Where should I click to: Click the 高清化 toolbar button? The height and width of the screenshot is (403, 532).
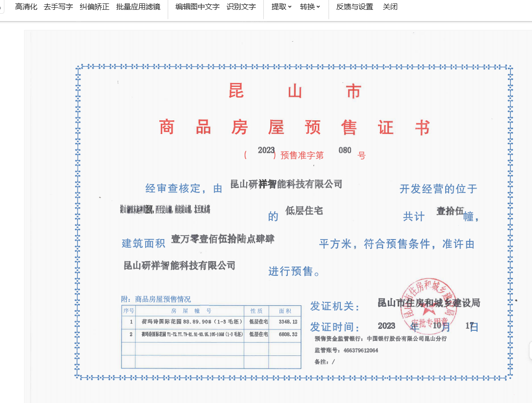[x=26, y=7]
